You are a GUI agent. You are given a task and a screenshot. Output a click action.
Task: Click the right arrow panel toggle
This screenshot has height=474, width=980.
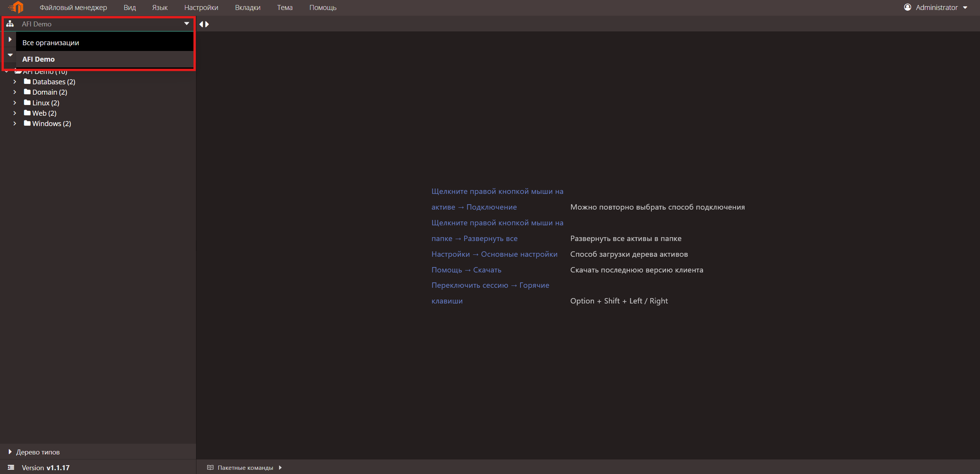[x=207, y=24]
